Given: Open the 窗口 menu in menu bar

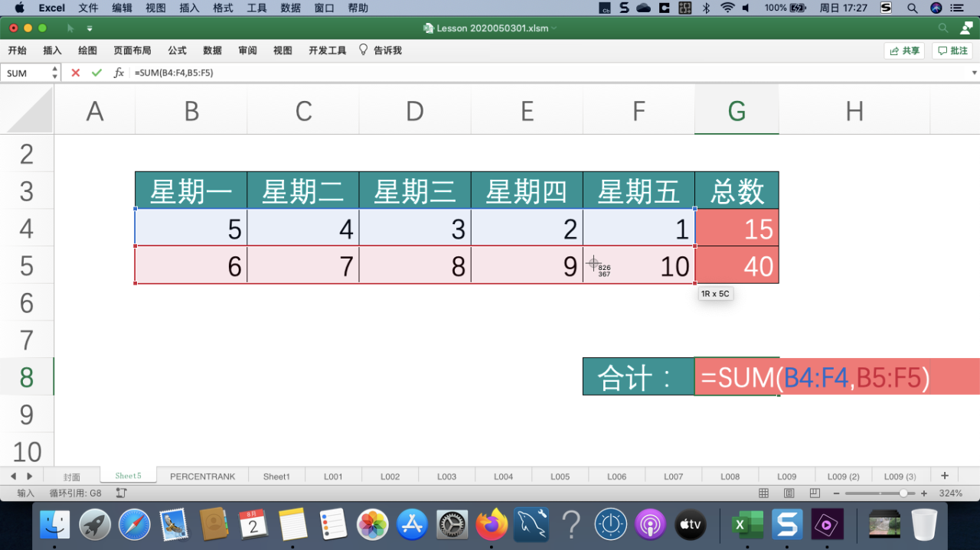Looking at the screenshot, I should [x=324, y=8].
